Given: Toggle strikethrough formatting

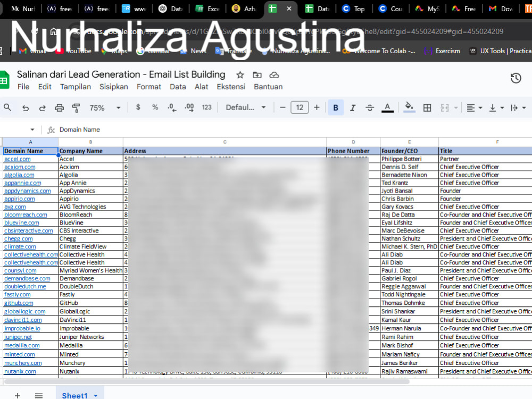Looking at the screenshot, I should coord(370,107).
